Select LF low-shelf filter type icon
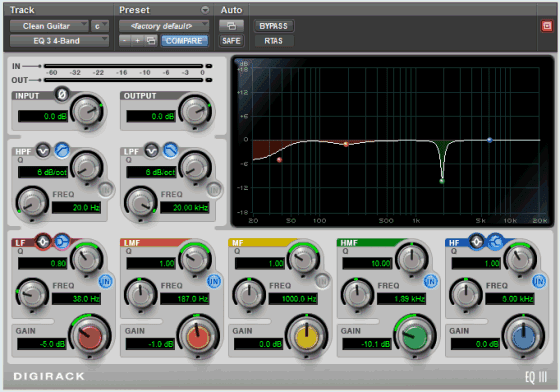560x392 pixels. click(x=62, y=242)
